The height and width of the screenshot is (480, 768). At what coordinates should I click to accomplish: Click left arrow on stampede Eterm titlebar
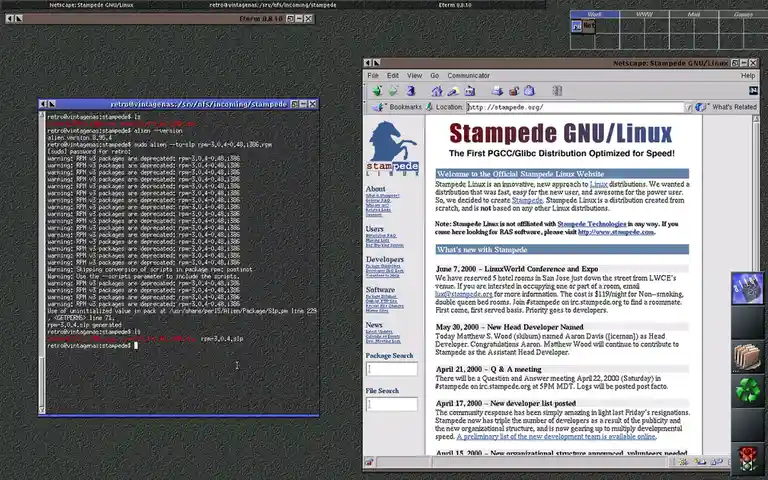(x=43, y=104)
